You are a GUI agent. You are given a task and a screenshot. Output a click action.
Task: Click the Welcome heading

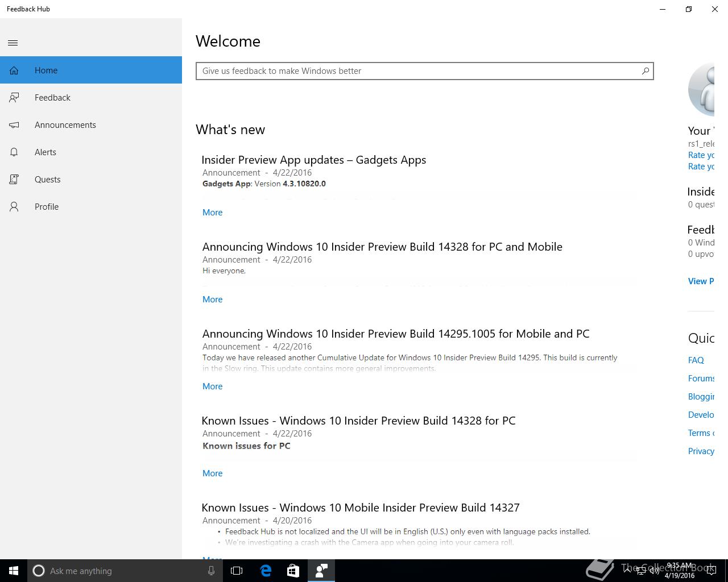(228, 41)
